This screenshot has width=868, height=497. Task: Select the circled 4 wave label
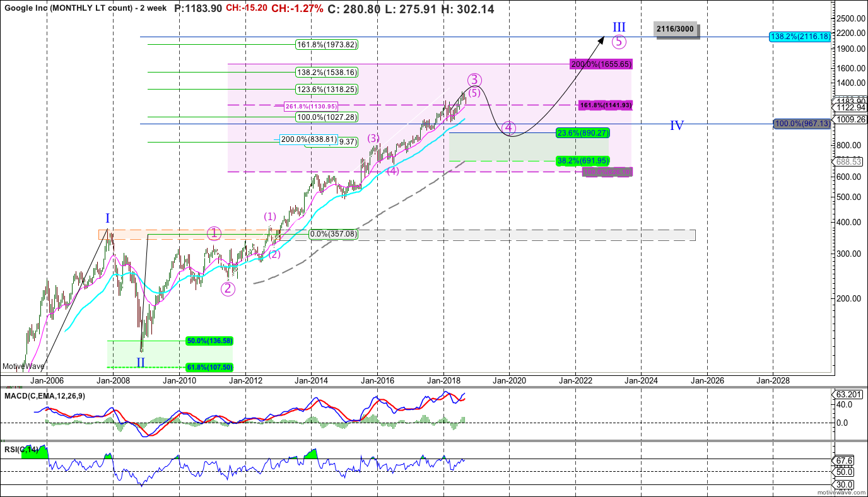click(508, 129)
